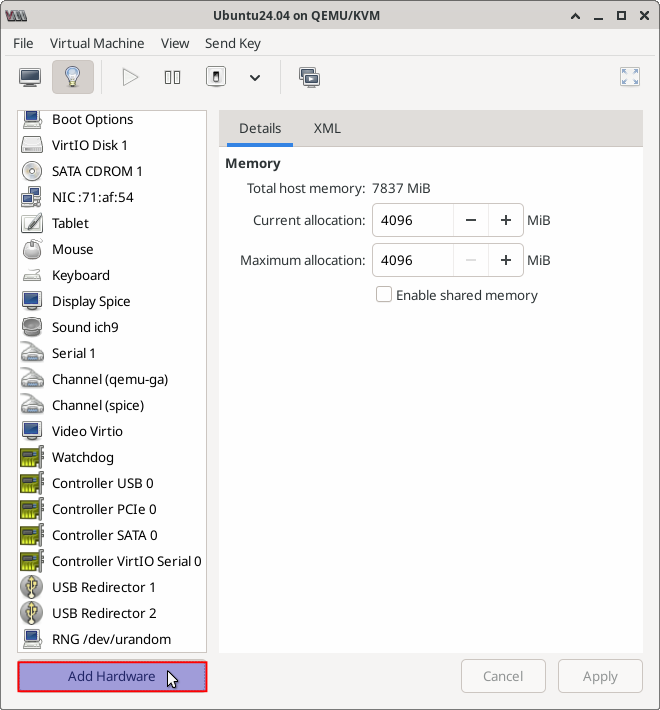The width and height of the screenshot is (660, 710).
Task: Click the Current allocation value field
Action: coord(412,220)
